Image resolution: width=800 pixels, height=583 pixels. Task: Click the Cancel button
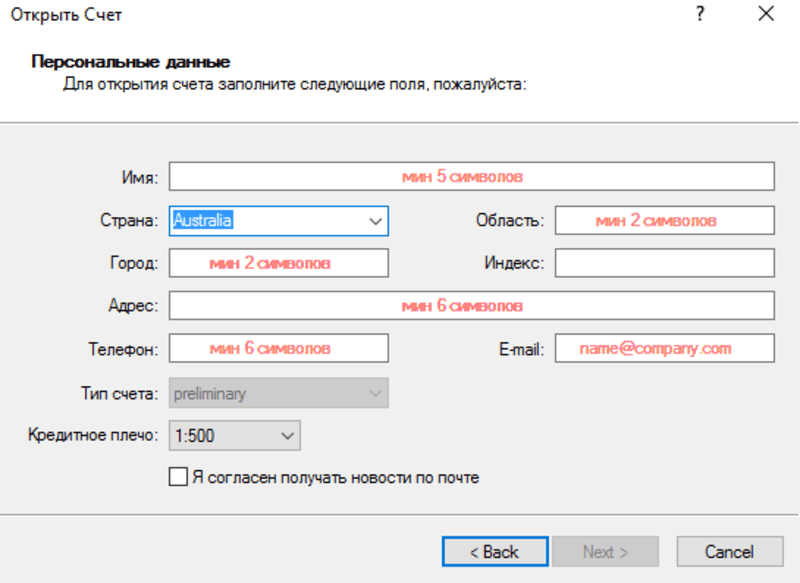[730, 551]
